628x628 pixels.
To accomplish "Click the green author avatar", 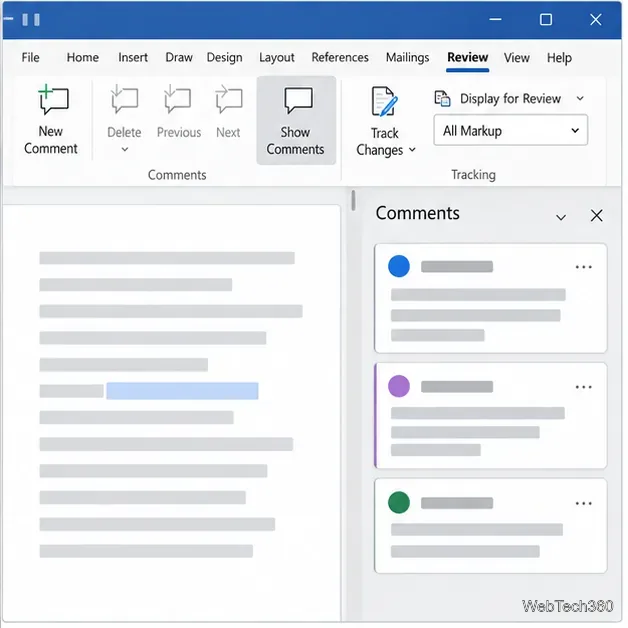I will [399, 502].
